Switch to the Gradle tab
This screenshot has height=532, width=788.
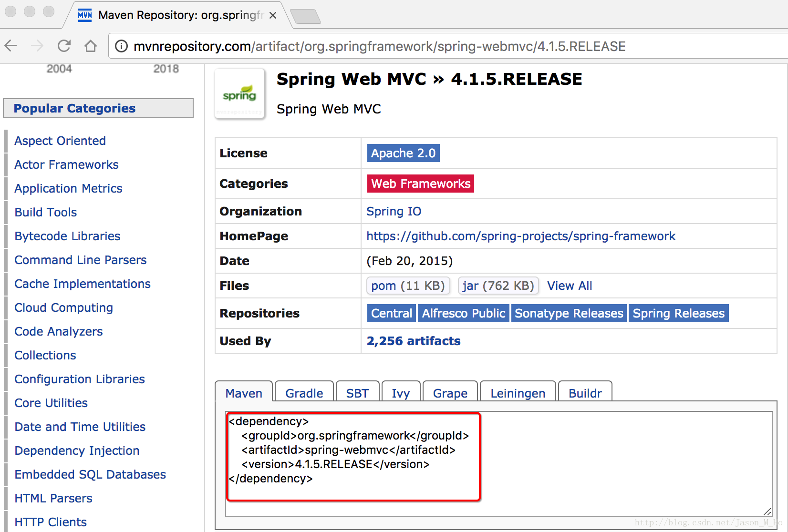coord(304,393)
